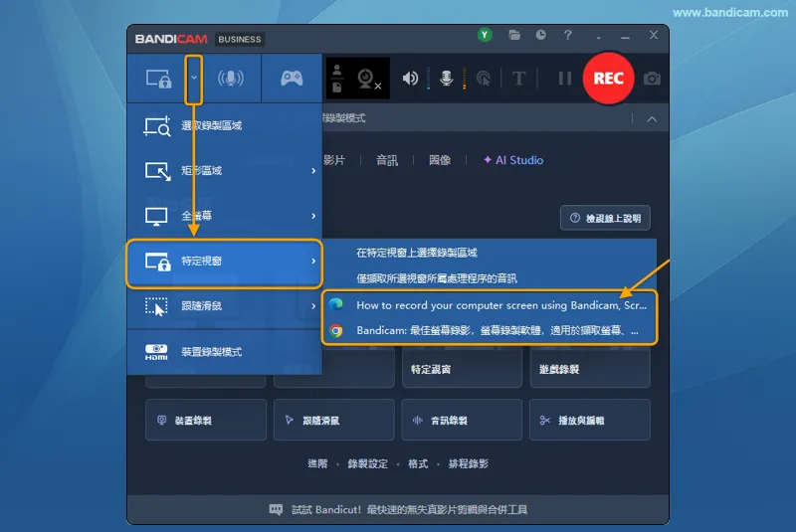Click the 音訊錄製 tile button
The width and height of the screenshot is (796, 532).
462,420
